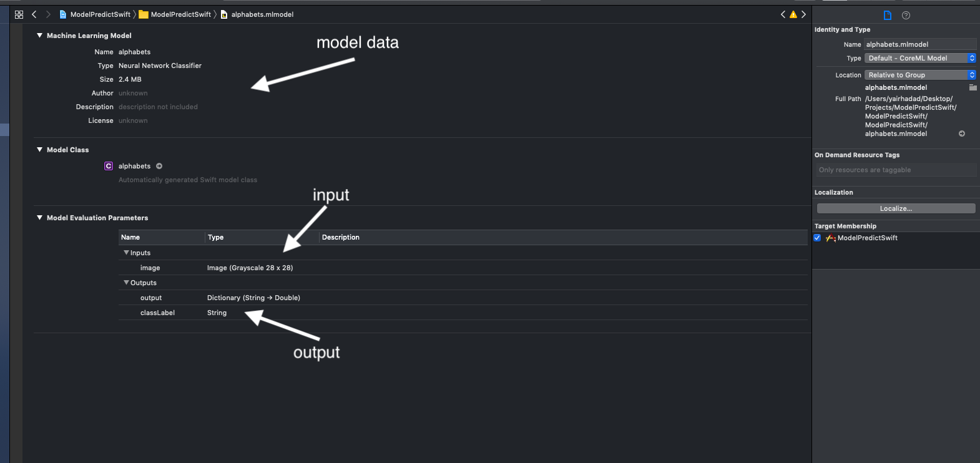
Task: Click the folder icon next to alphabets.mlmodel location
Action: (x=972, y=87)
